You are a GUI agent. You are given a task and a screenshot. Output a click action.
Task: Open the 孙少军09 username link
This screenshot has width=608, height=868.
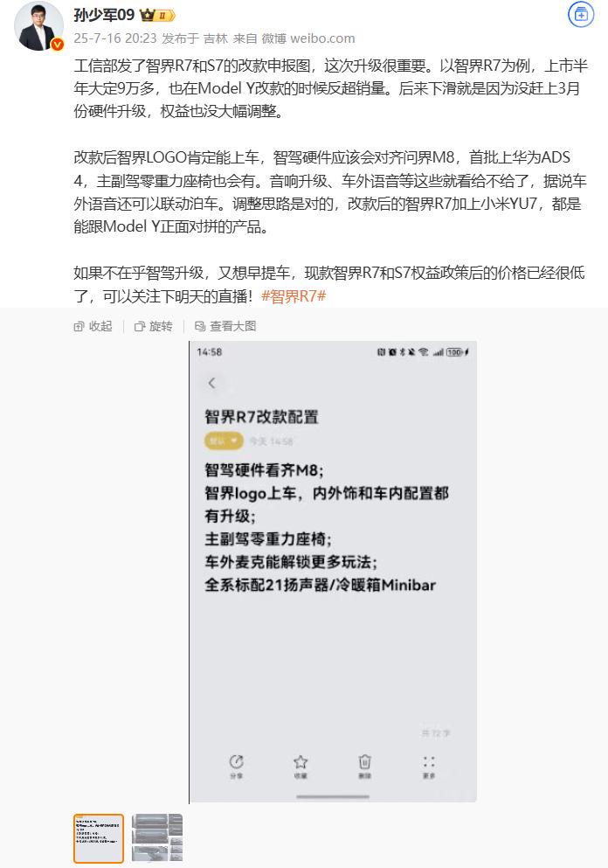point(104,15)
